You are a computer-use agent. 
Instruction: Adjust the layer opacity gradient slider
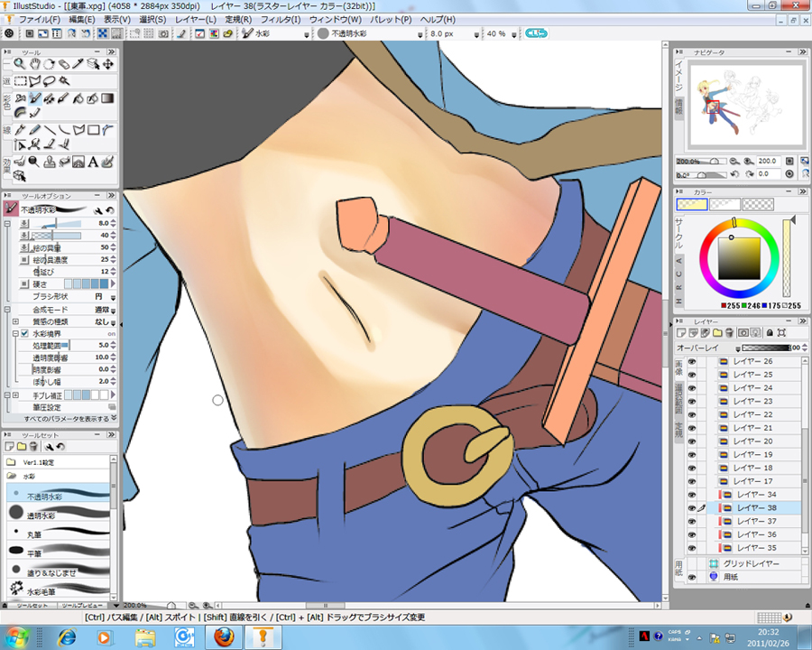click(765, 348)
